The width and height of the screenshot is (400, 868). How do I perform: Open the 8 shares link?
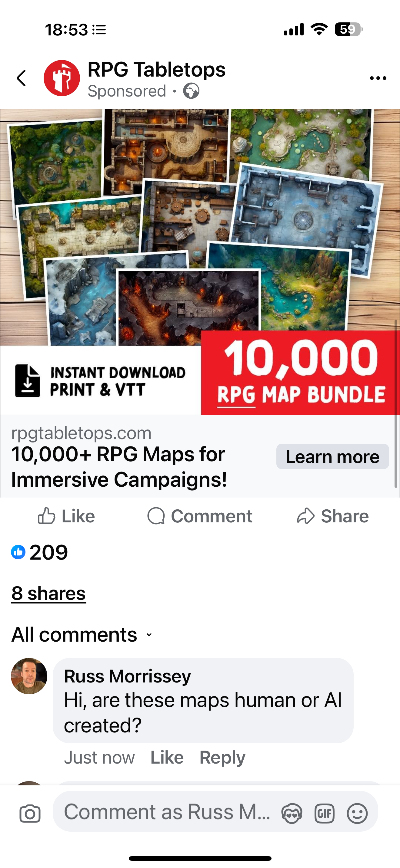click(x=48, y=593)
